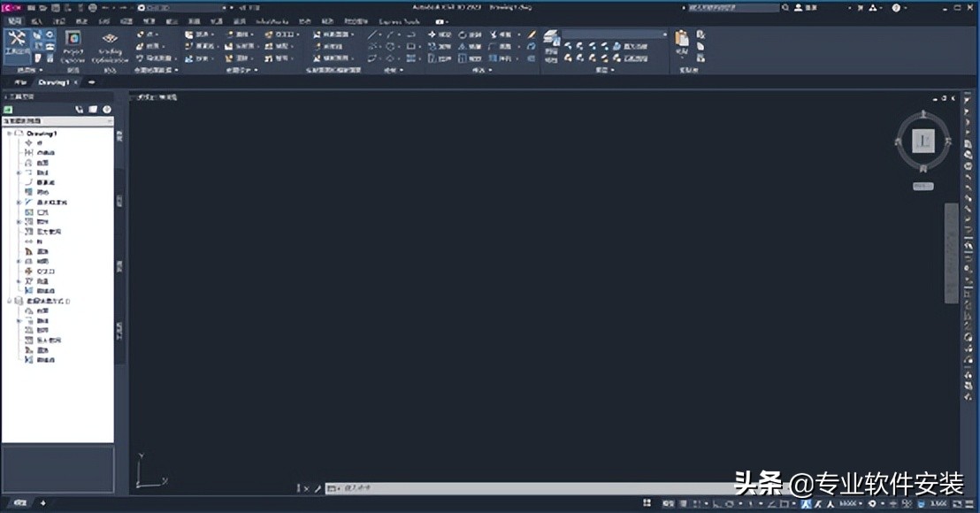Select the Move modify tool
This screenshot has width=980, height=513.
[x=440, y=34]
